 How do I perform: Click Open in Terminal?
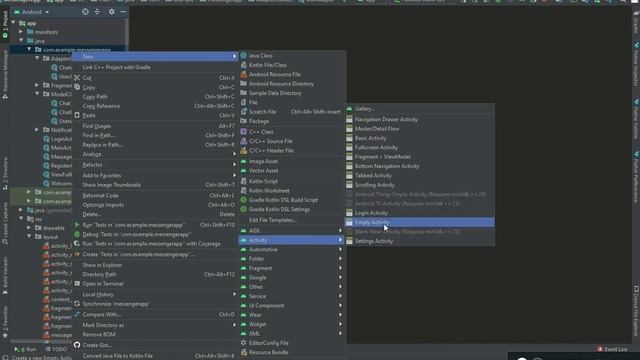coord(155,284)
